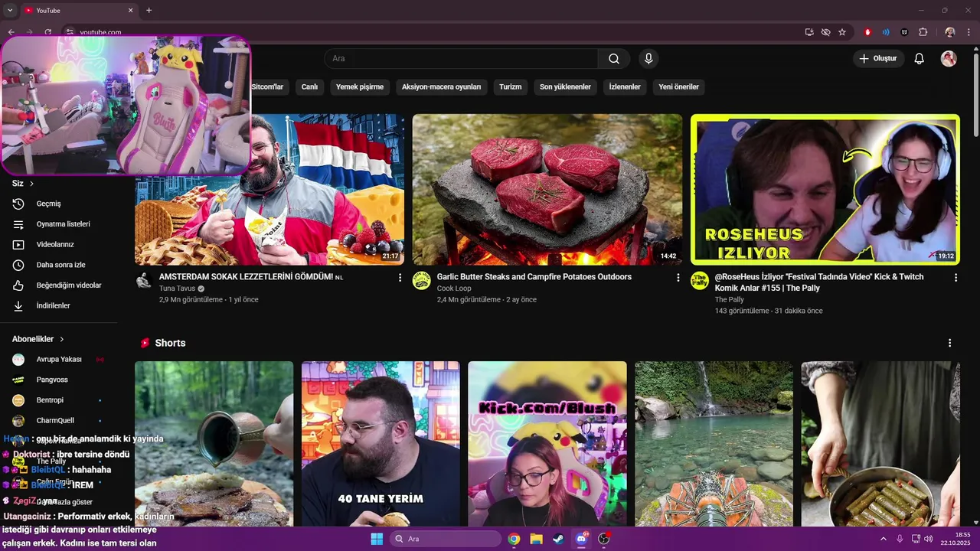This screenshot has width=980, height=551.
Task: Open the tab search dropdown arrow
Action: [x=10, y=11]
